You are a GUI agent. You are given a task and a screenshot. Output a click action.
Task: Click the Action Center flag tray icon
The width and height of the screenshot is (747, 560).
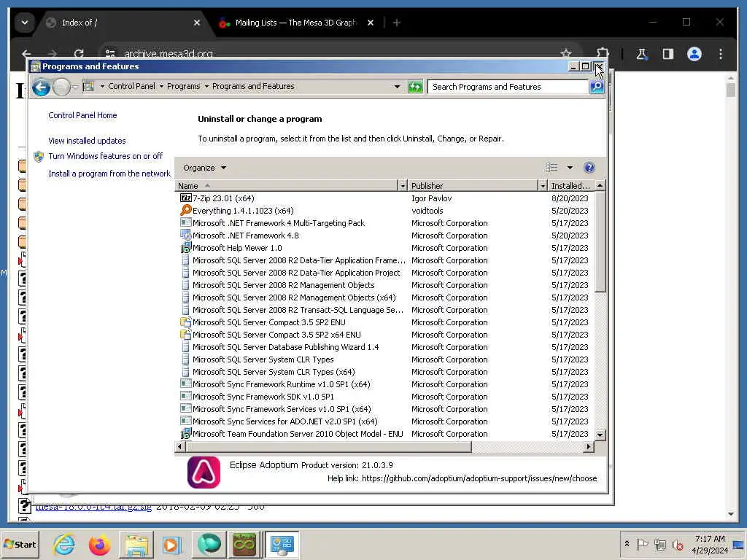pos(642,544)
